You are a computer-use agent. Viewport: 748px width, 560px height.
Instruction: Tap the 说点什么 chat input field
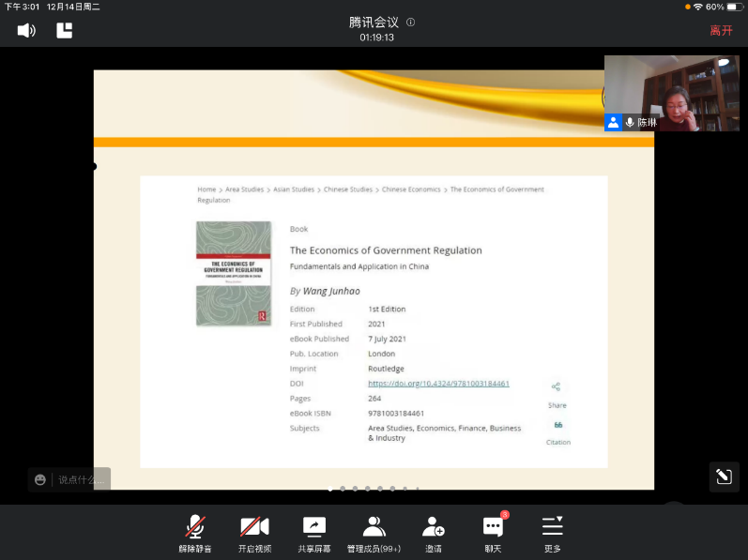(81, 479)
